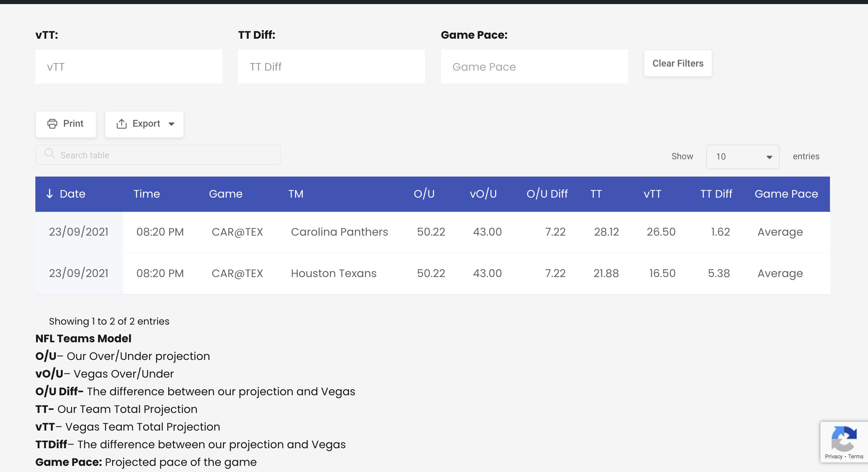
Task: Sort by the vO/U column header
Action: click(x=483, y=194)
